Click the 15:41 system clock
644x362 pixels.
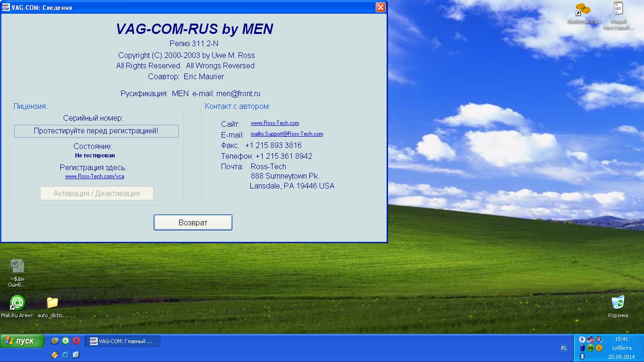[x=621, y=339]
